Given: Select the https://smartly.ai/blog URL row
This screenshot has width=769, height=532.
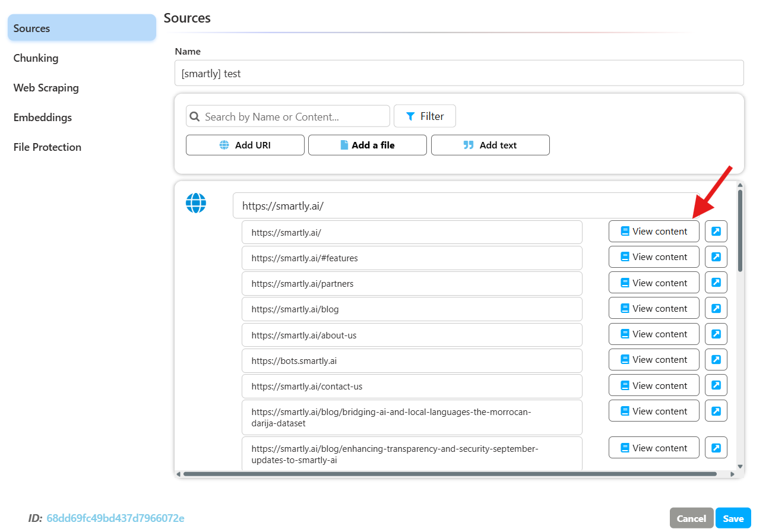Looking at the screenshot, I should [412, 309].
